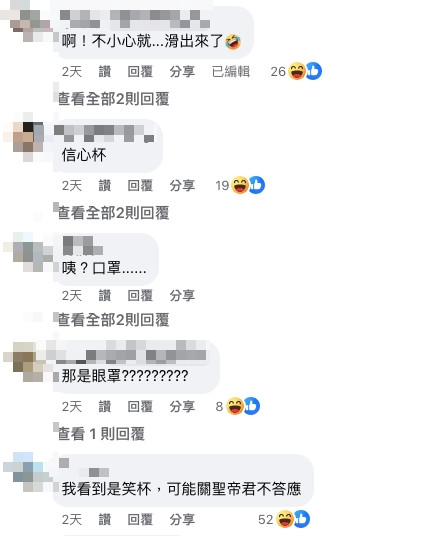
Task: Expand all 2 replies under 信心杯 comment
Action: [114, 213]
